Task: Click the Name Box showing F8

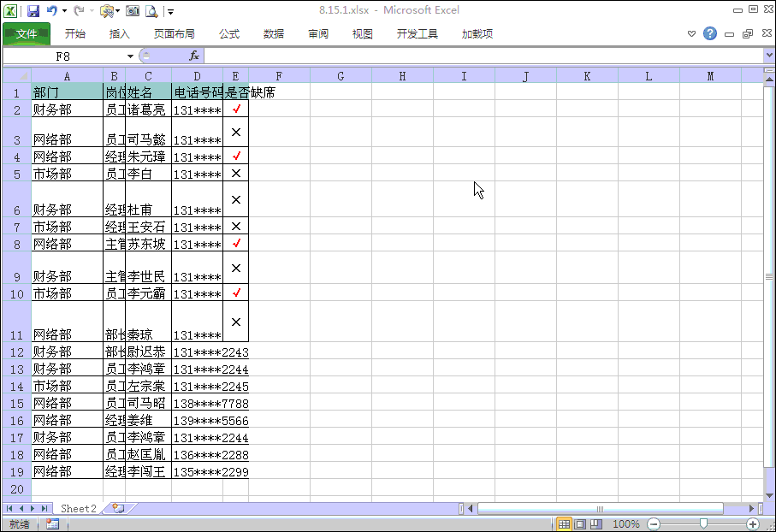Action: [62, 56]
